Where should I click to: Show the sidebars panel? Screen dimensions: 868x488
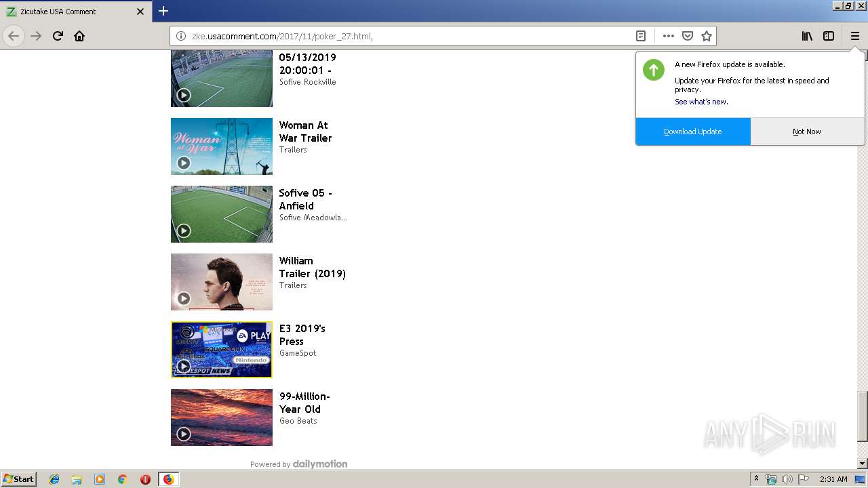829,36
